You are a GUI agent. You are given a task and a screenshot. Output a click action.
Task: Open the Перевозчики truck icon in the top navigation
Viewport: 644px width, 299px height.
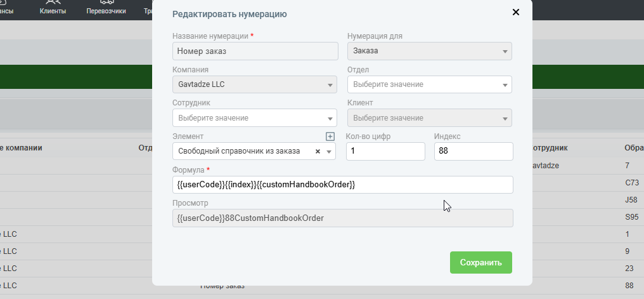[106, 3]
